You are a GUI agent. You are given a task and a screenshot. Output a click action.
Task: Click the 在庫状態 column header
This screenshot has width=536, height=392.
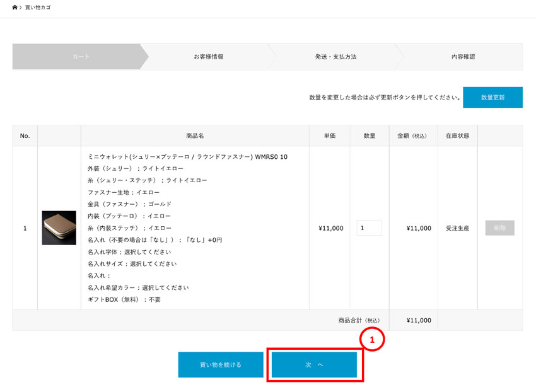457,135
